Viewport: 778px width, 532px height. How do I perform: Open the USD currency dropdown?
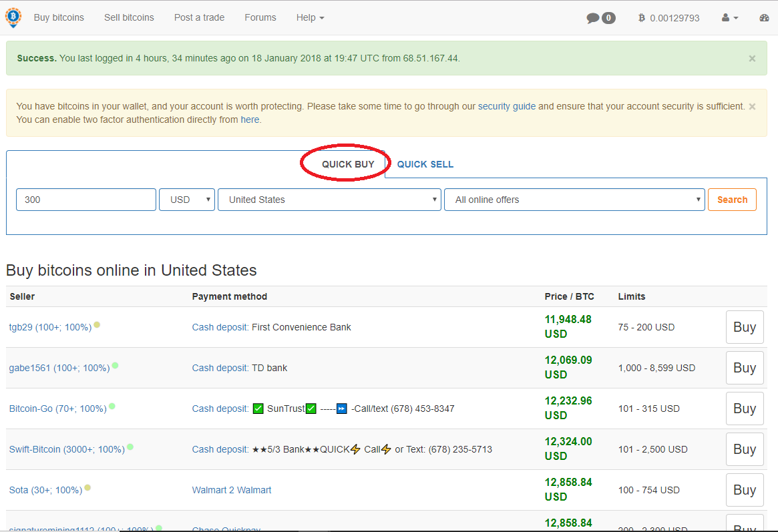click(x=186, y=200)
